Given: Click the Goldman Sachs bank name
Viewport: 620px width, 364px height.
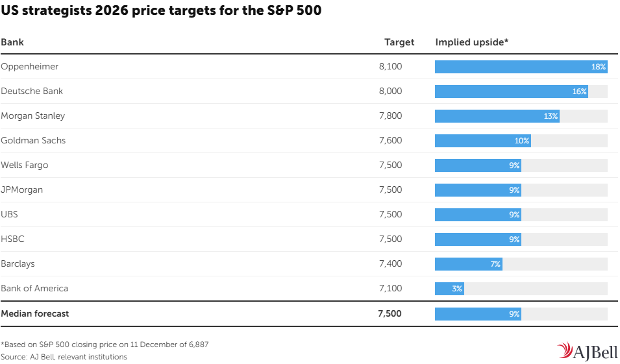Looking at the screenshot, I should 33,141.
